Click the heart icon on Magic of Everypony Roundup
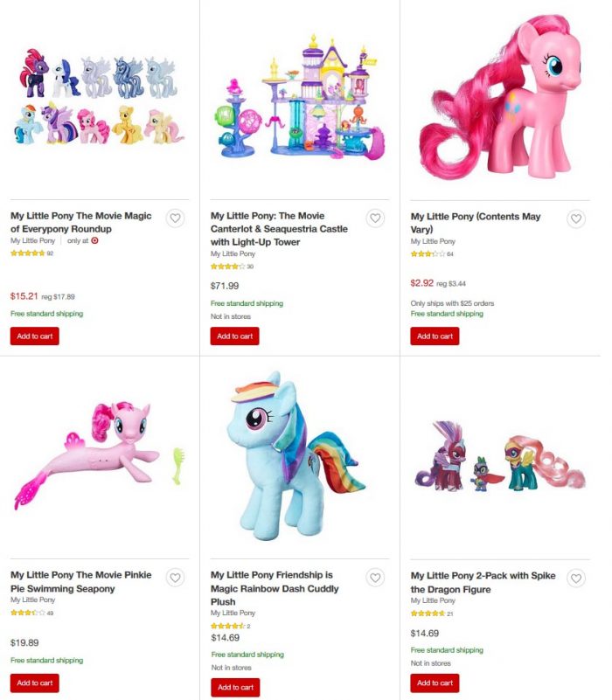 coord(173,216)
